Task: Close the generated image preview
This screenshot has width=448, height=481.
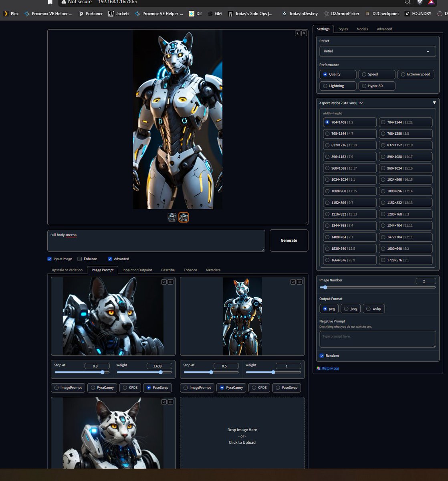Action: pyautogui.click(x=304, y=33)
